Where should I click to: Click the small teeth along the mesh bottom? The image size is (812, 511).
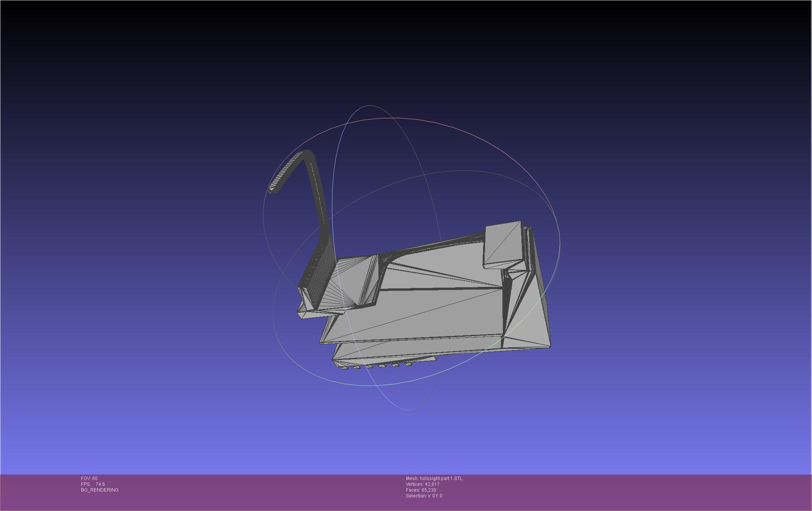click(x=382, y=365)
